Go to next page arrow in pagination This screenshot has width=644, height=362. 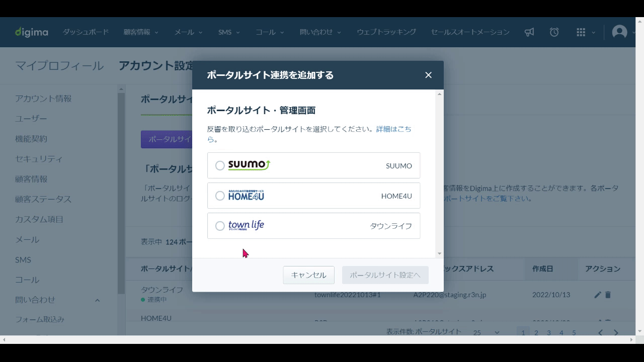point(616,332)
